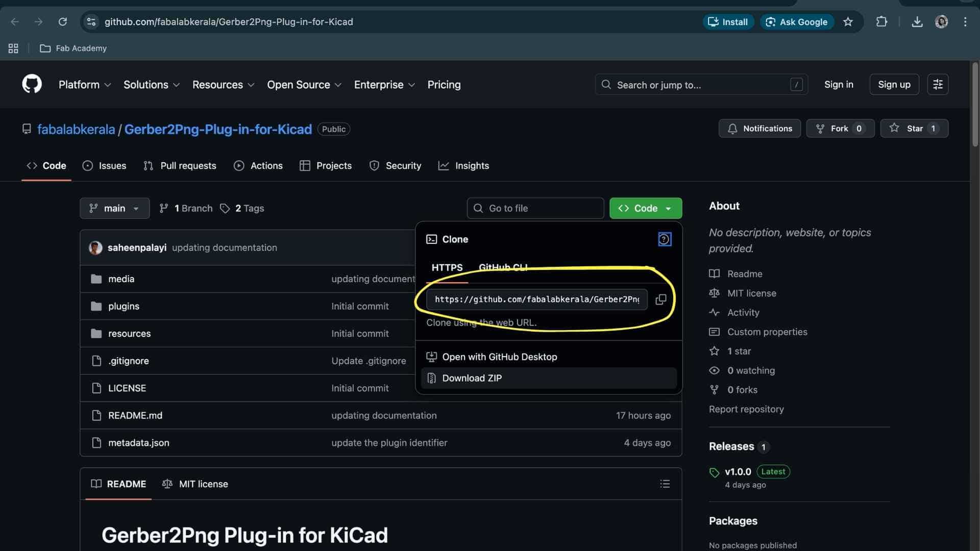Open browser downloads icon

[x=917, y=22]
